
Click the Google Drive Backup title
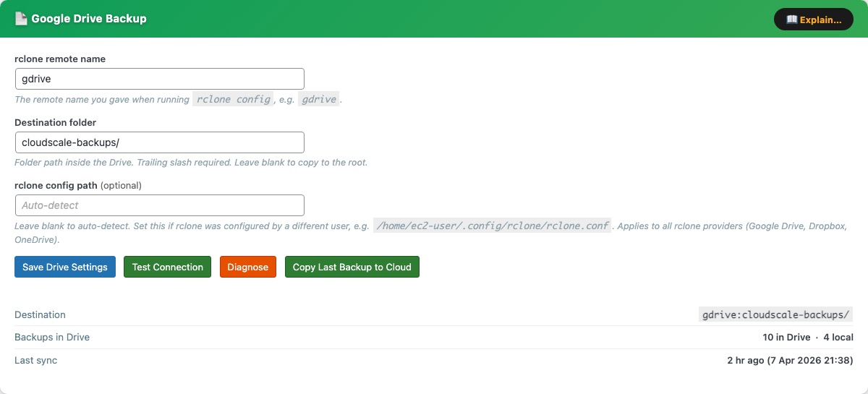tap(89, 19)
